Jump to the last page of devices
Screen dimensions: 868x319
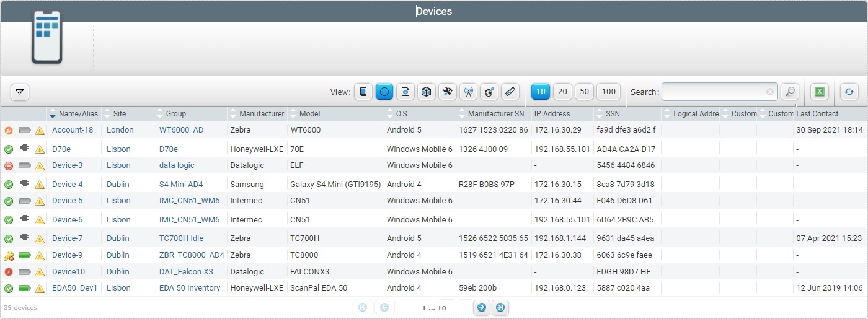point(500,307)
